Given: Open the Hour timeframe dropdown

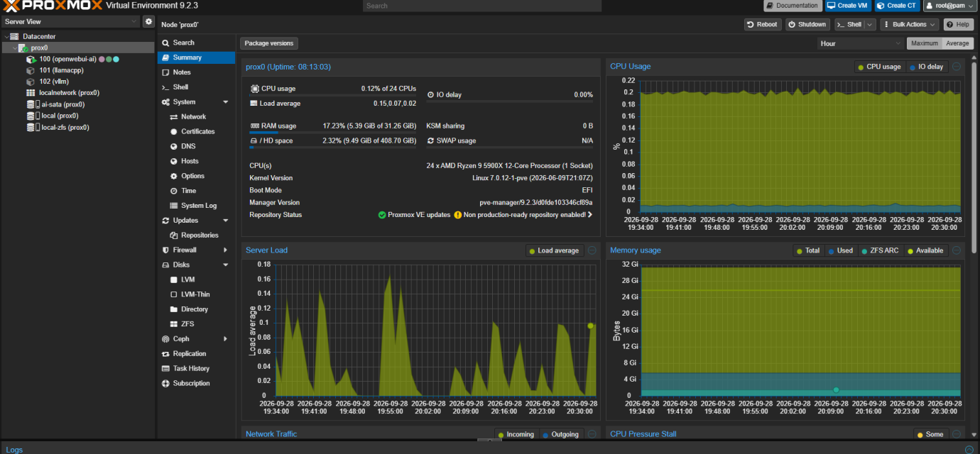Looking at the screenshot, I should click(860, 43).
